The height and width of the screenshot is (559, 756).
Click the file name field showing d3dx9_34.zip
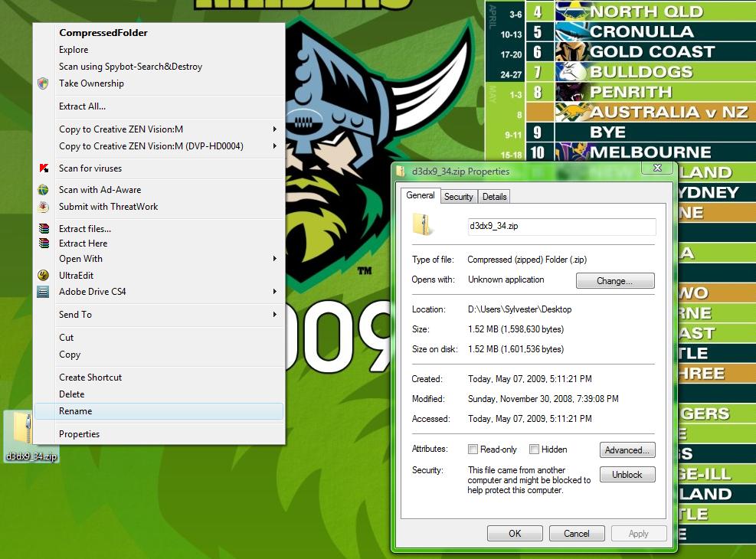point(561,226)
